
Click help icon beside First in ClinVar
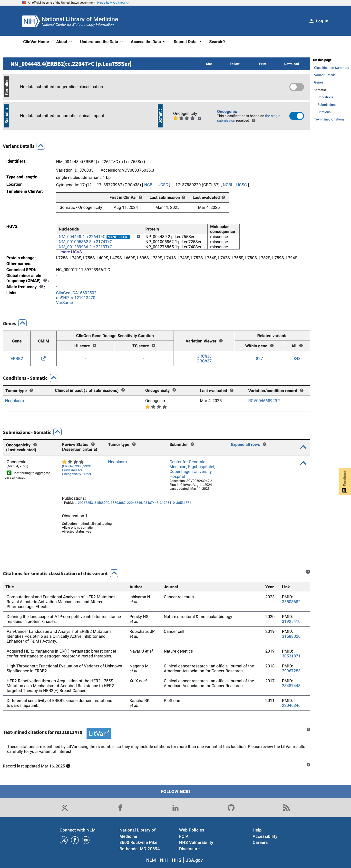click(x=140, y=197)
